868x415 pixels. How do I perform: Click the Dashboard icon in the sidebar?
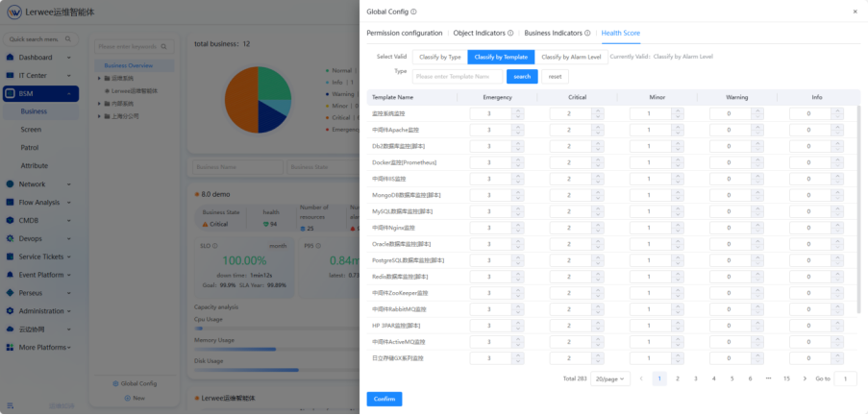click(11, 58)
